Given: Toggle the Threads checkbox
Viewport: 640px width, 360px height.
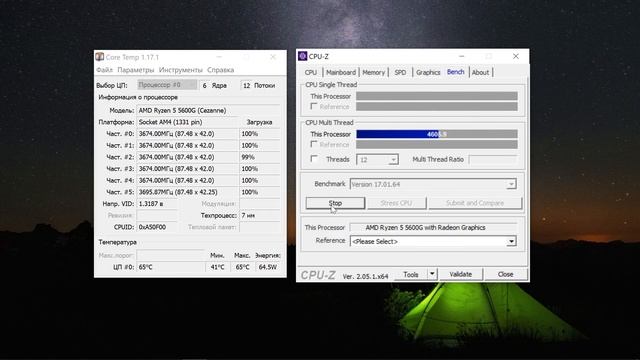Looking at the screenshot, I should coord(314,159).
